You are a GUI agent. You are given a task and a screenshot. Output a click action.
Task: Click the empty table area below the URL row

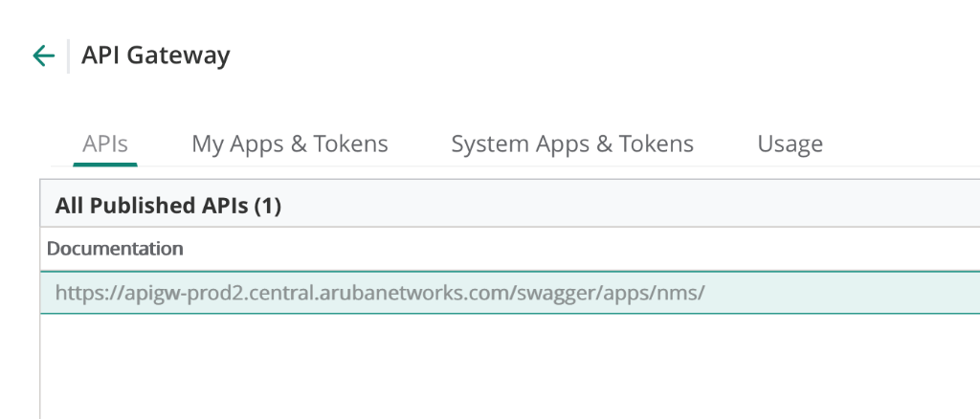479,368
